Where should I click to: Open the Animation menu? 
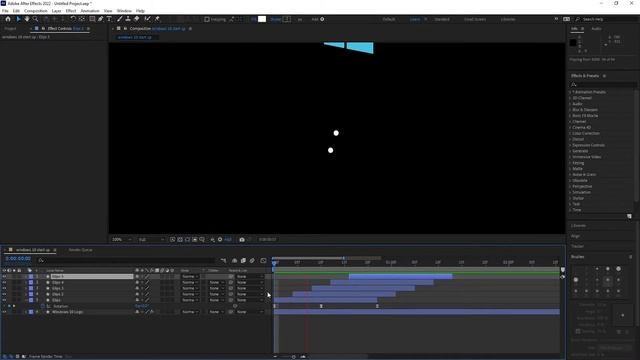(x=90, y=11)
